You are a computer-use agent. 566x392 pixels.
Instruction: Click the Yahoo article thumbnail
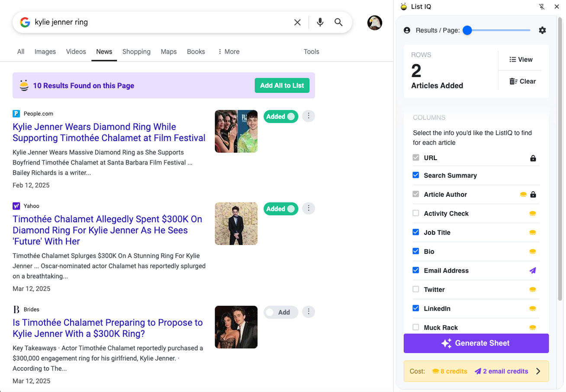[236, 224]
